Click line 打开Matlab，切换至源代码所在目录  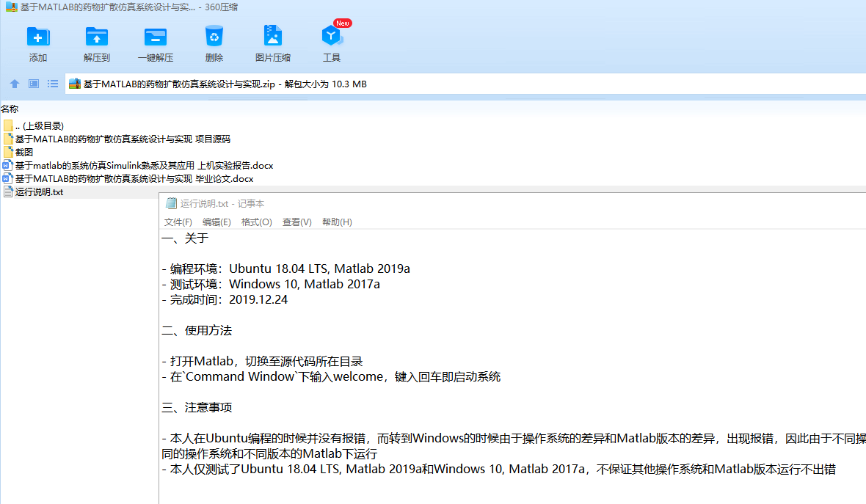pyautogui.click(x=262, y=362)
